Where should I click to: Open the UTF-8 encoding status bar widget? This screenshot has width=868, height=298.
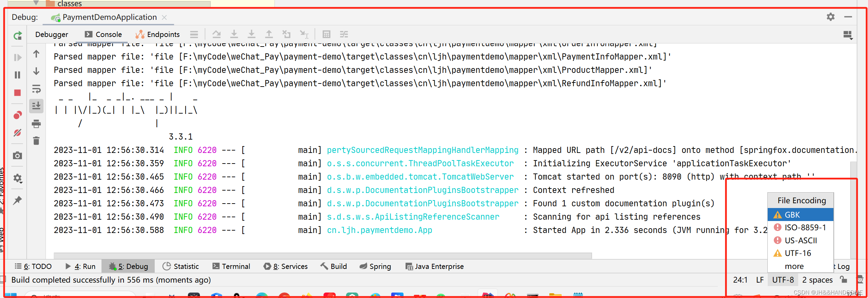(783, 280)
